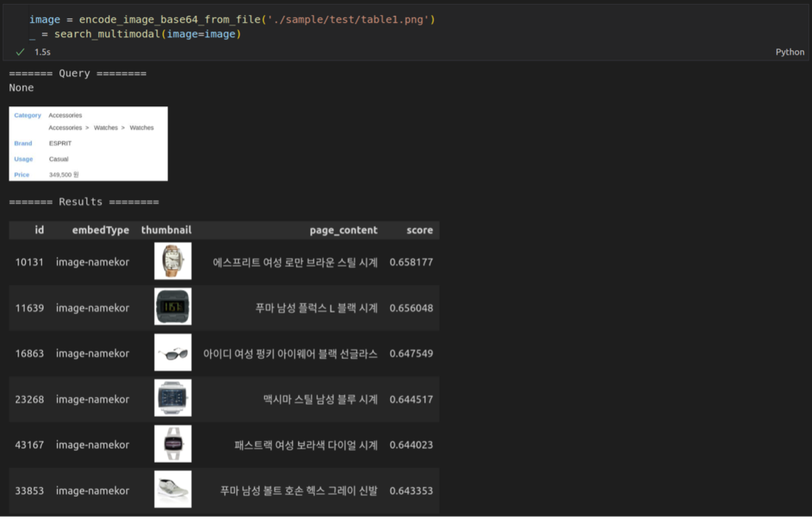Click the first code line with encode_image_base64_from_file
This screenshot has height=519, width=812.
(232, 19)
